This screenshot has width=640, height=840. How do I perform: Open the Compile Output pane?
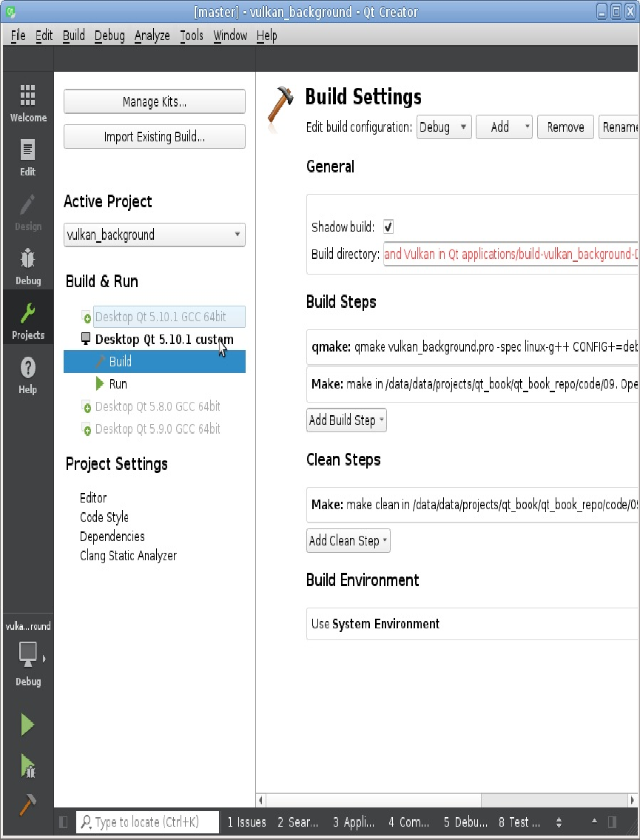tap(409, 821)
